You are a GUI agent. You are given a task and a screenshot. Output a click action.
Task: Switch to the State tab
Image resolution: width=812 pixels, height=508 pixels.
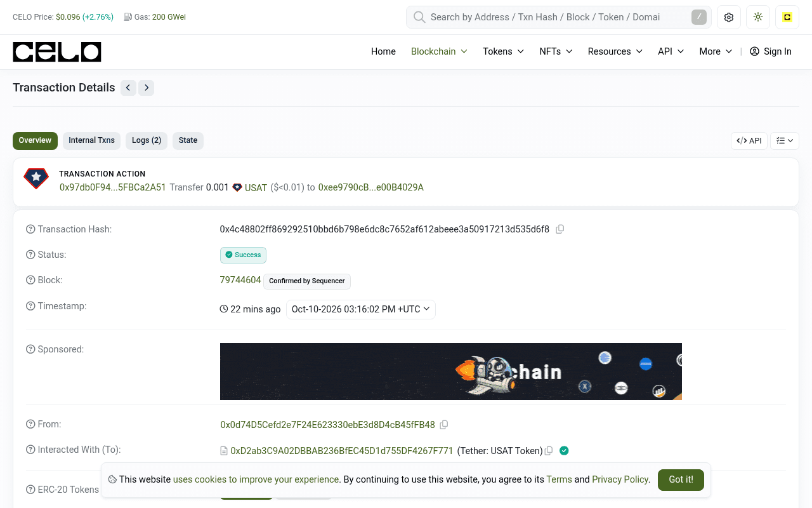[188, 141]
